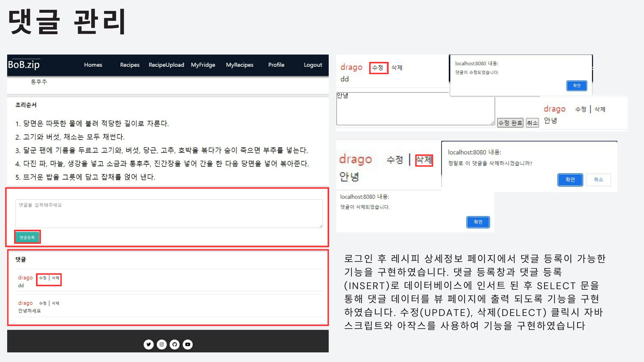
Task: Click 삭제 link on the 안녕하세요 comment
Action: [55, 303]
